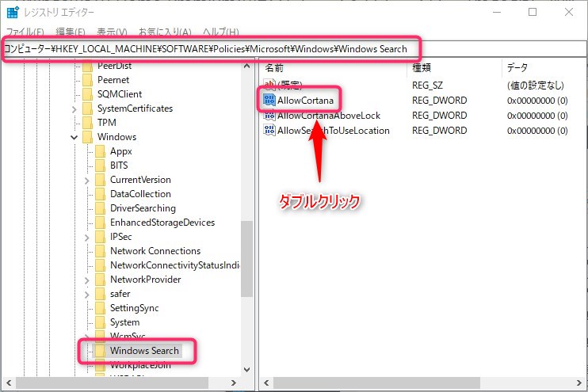
Task: Click the EnhancedStorageDevices folder icon
Action: point(100,223)
